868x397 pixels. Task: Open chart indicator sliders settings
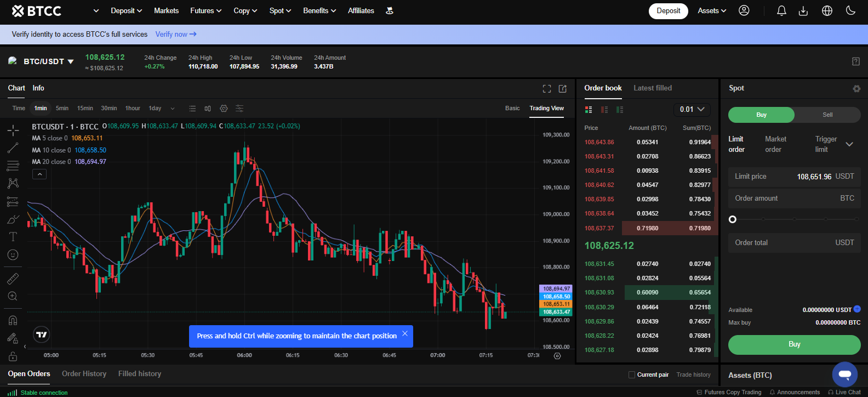pos(239,109)
